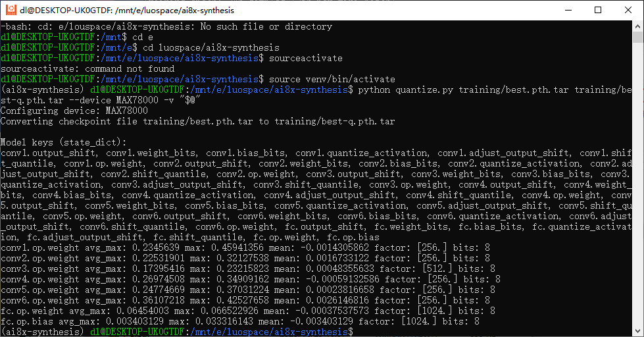Viewport: 644px width, 337px height.
Task: Click the scrollbar down arrow
Action: pyautogui.click(x=637, y=331)
